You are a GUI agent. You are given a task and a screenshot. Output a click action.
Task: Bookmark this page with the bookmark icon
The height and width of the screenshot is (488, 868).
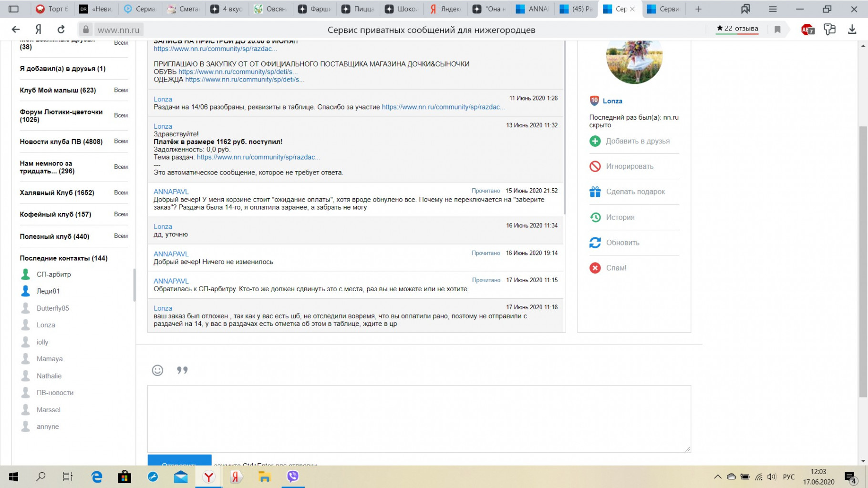pos(777,30)
